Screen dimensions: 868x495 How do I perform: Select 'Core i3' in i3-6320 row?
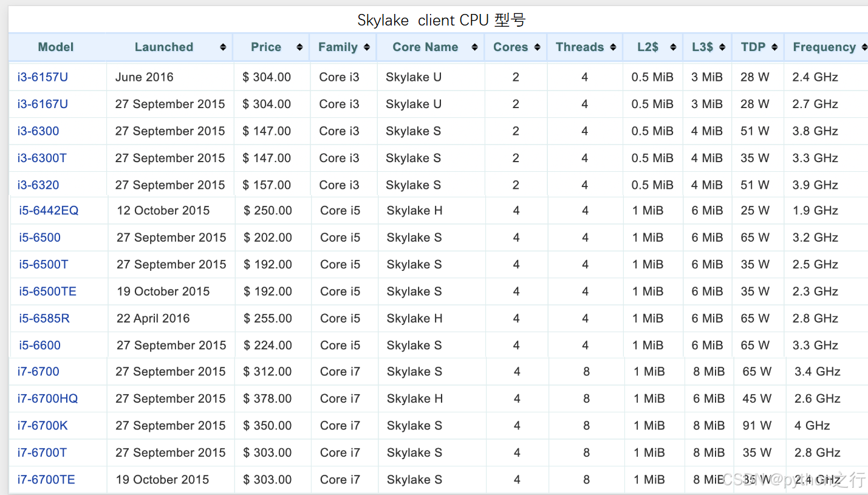coord(340,185)
